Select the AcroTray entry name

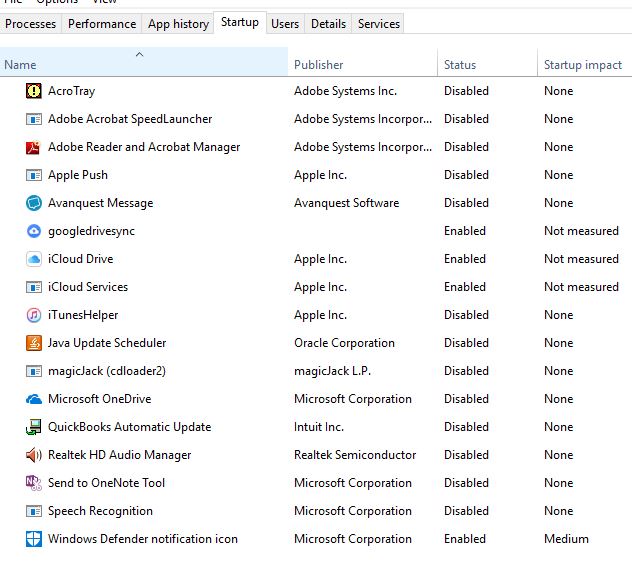click(x=72, y=91)
